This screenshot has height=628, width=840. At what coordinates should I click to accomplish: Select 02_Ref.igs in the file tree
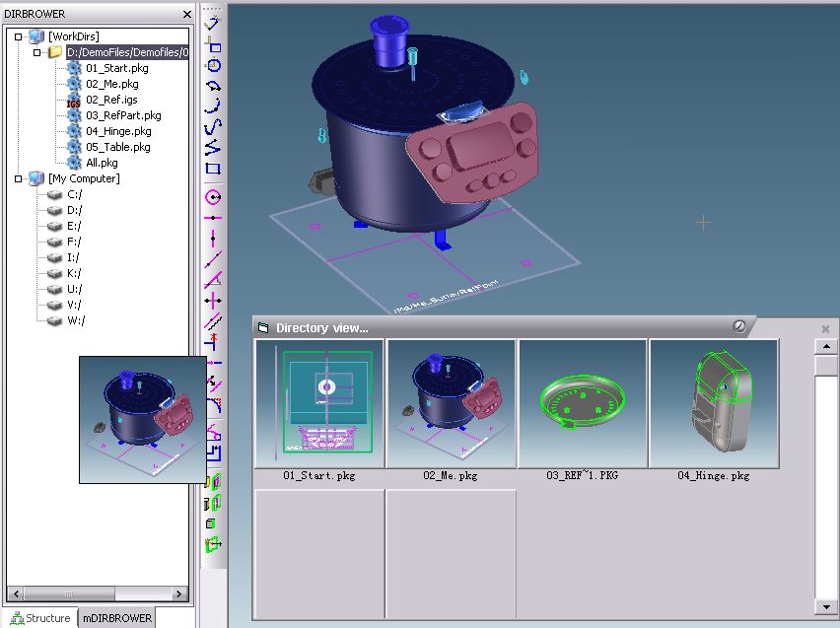tap(111, 100)
